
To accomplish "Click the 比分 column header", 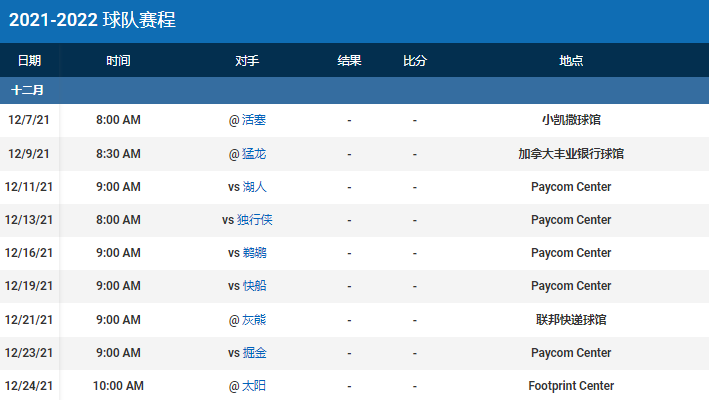I will (414, 61).
